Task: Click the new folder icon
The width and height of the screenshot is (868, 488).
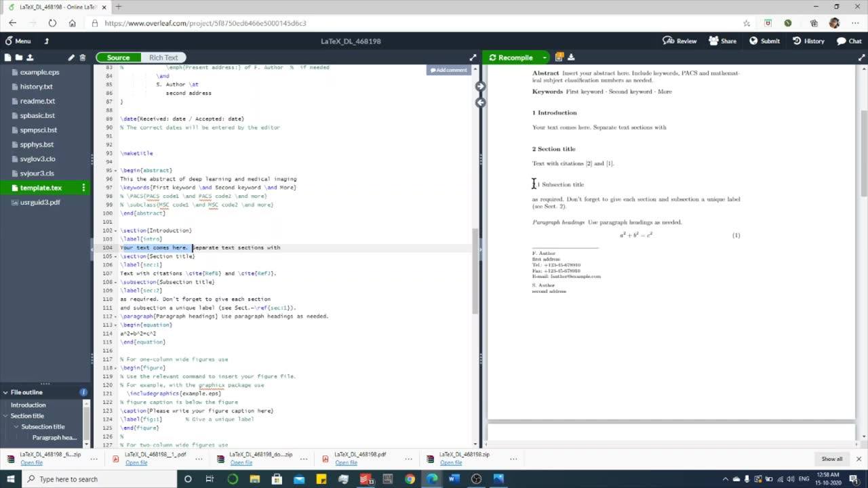Action: coord(19,58)
